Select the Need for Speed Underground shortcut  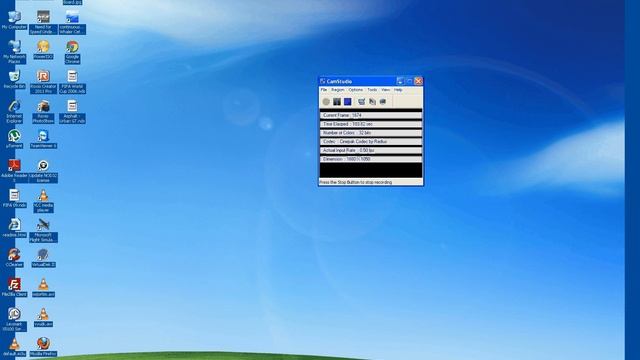pyautogui.click(x=43, y=22)
